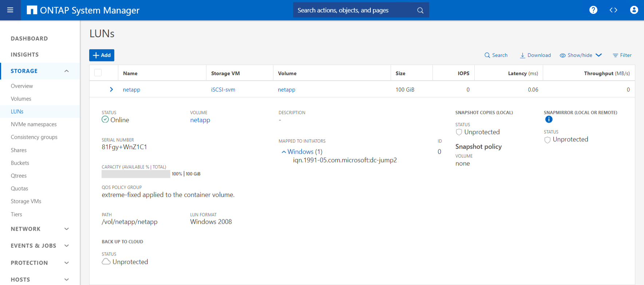Open Consistency groups page
This screenshot has height=285, width=644.
tap(34, 137)
